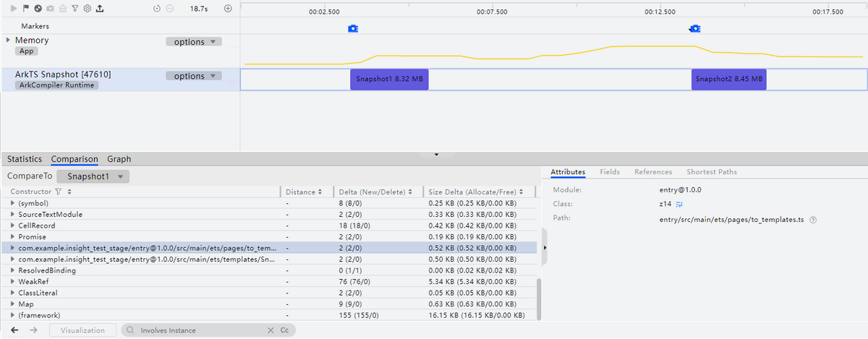Image resolution: width=868 pixels, height=339 pixels.
Task: Click the Visualization button
Action: coord(82,330)
